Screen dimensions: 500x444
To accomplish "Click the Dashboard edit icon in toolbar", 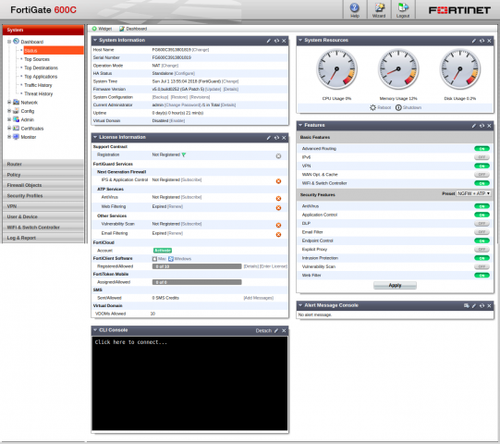I will [122, 29].
